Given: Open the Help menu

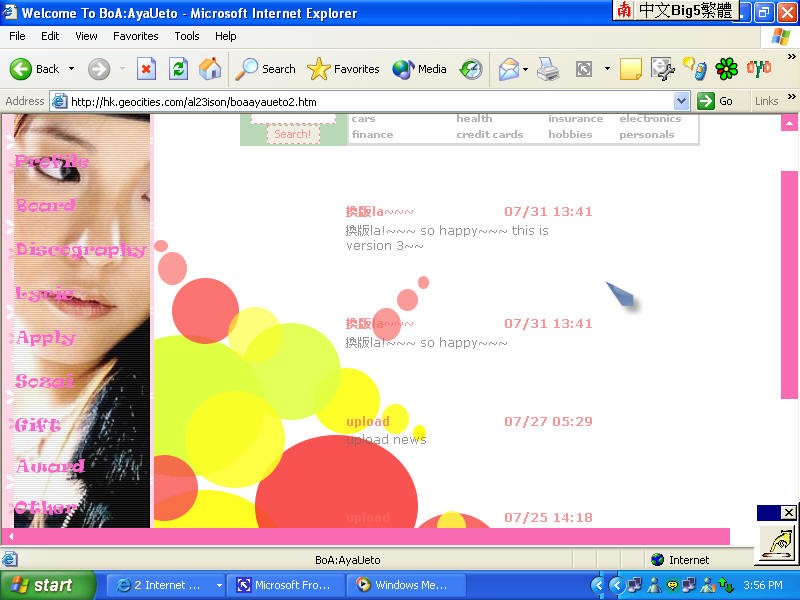Looking at the screenshot, I should [x=226, y=36].
